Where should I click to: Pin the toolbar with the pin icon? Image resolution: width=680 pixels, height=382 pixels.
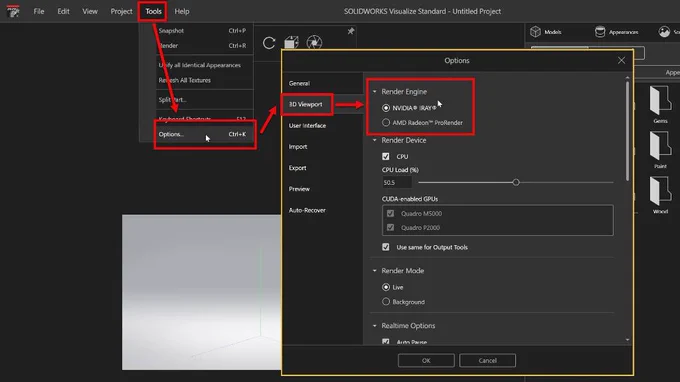click(x=351, y=31)
